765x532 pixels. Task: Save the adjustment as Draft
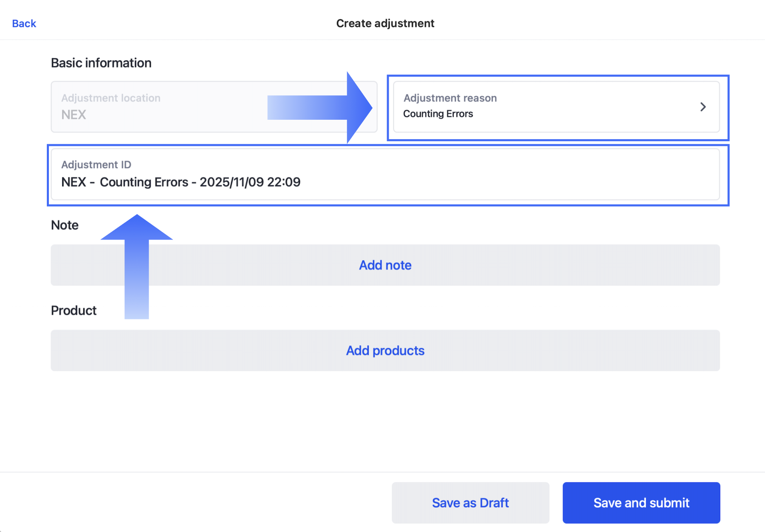point(470,503)
